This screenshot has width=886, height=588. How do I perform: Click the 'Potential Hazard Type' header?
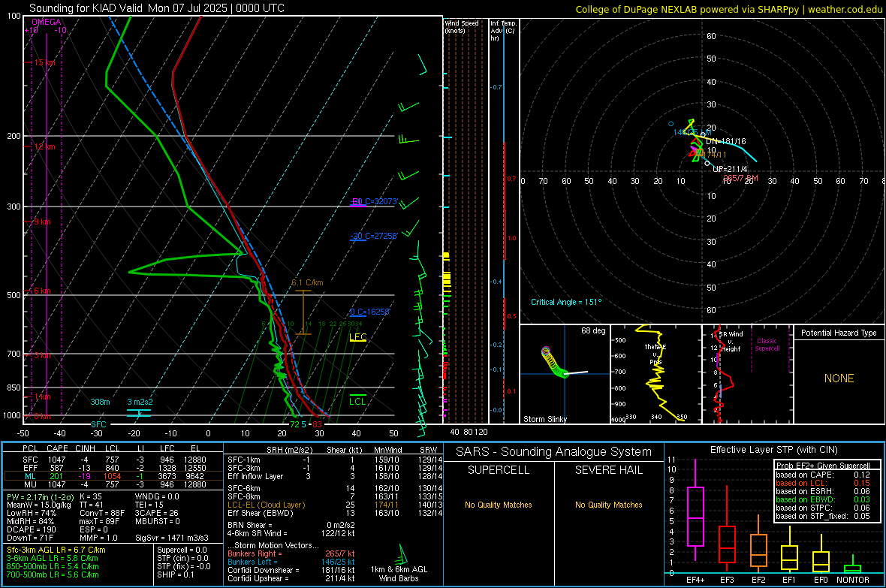pyautogui.click(x=839, y=333)
